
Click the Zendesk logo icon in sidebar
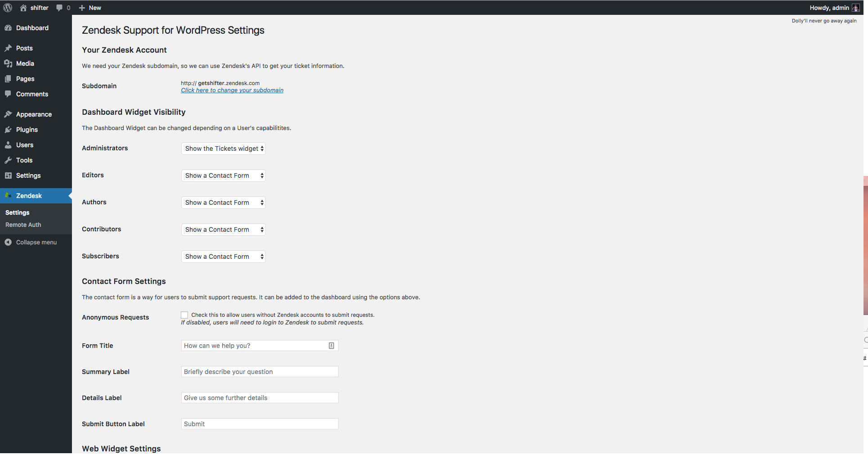[x=8, y=195]
